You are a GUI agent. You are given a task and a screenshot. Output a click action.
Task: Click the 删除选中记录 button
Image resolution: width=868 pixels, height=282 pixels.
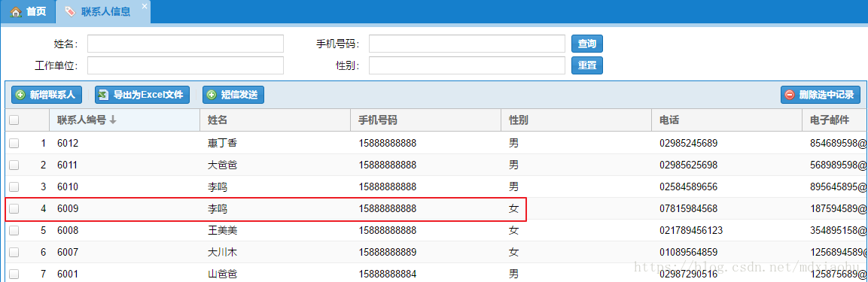tap(821, 95)
